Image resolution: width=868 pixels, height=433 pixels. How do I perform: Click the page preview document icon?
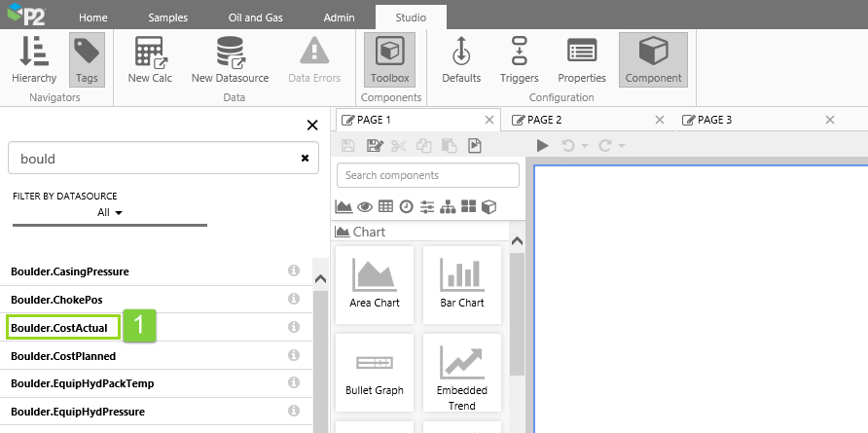[x=475, y=146]
